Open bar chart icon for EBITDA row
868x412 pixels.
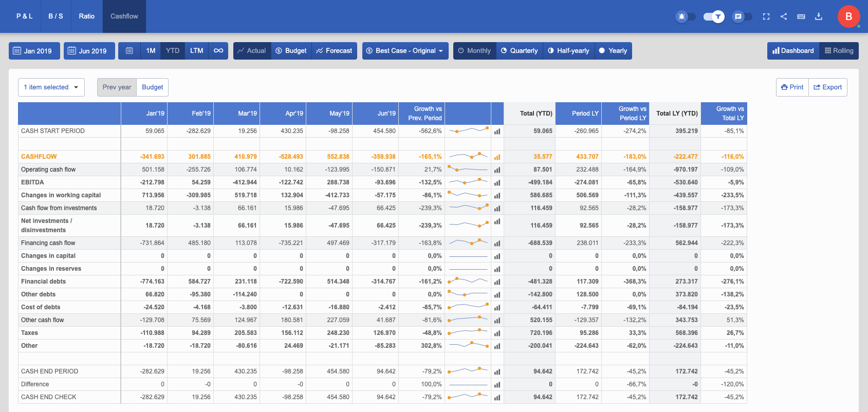point(497,183)
